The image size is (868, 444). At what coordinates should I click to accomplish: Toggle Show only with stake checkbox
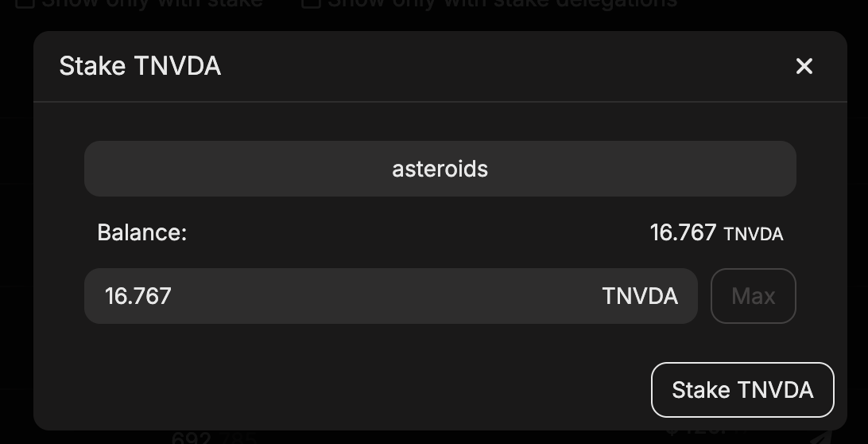coord(25,2)
